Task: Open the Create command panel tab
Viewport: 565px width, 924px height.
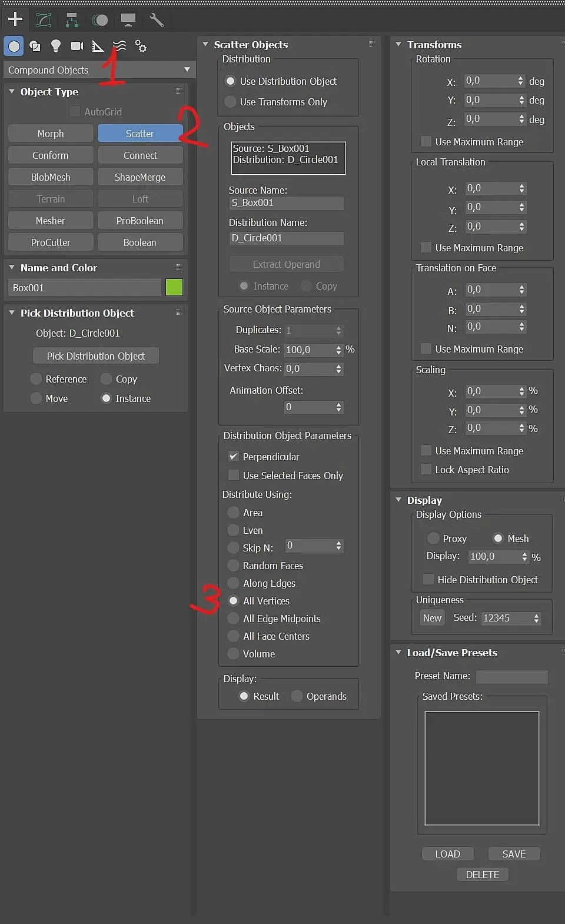Action: tap(15, 19)
